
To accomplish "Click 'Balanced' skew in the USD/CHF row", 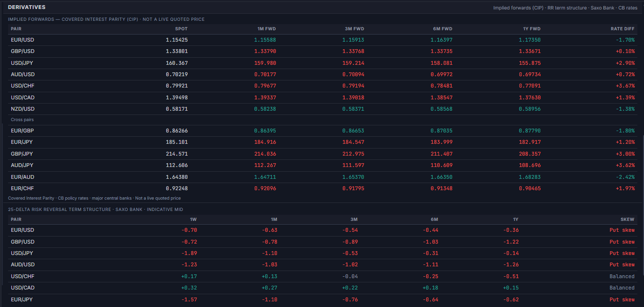I will click(x=622, y=276).
